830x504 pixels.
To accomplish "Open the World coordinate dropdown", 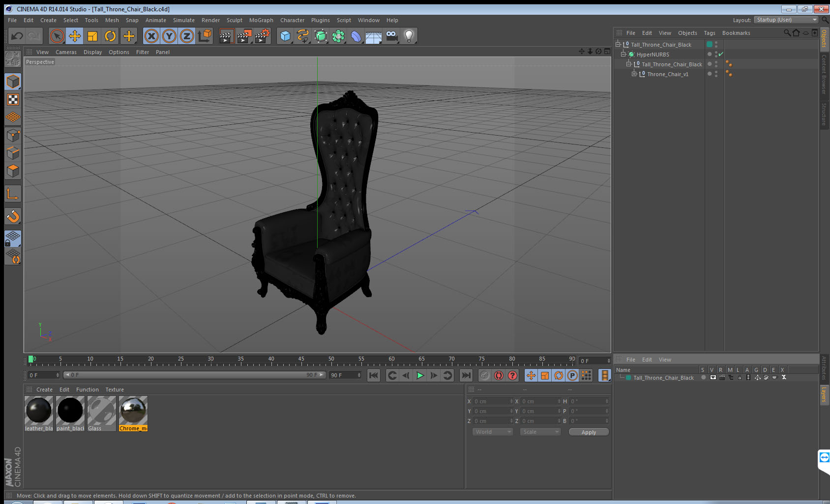I will point(493,432).
